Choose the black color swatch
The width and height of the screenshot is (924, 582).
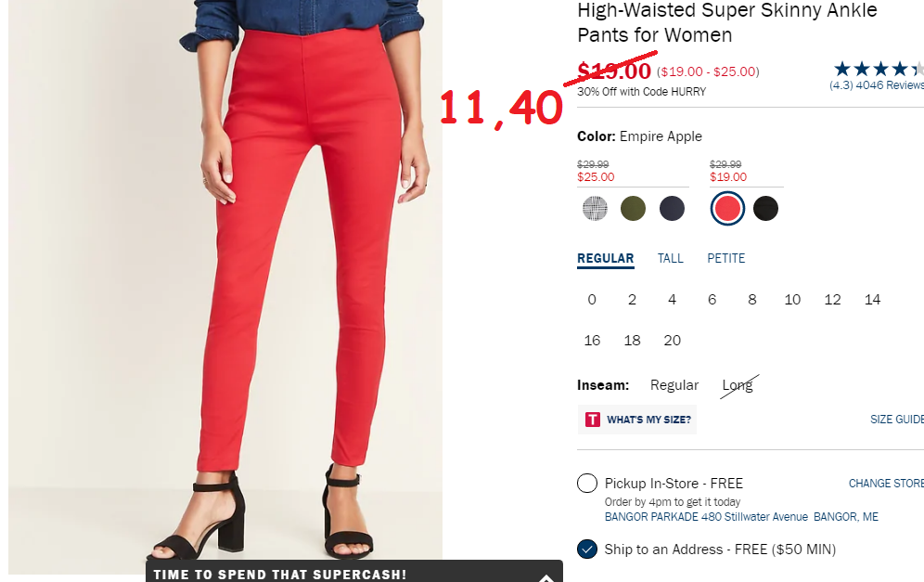(x=765, y=208)
